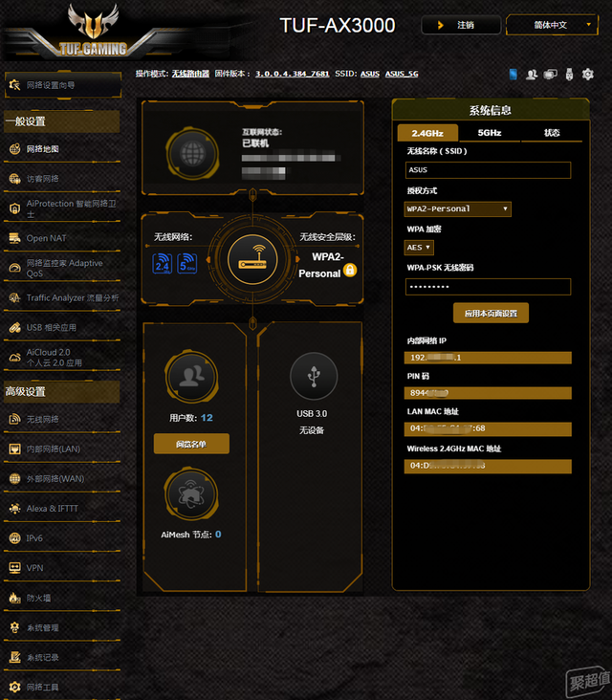Click the Wireless 2.4GHz MAC 地址 value
The height and width of the screenshot is (700, 612).
click(488, 466)
